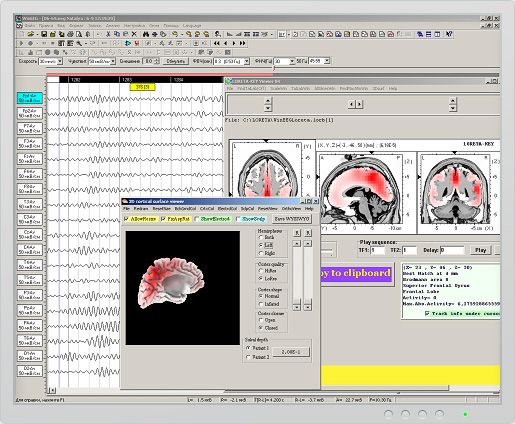The height and width of the screenshot is (424, 515).
Task: Enable the ShowScalp checkbox
Action: (x=238, y=219)
